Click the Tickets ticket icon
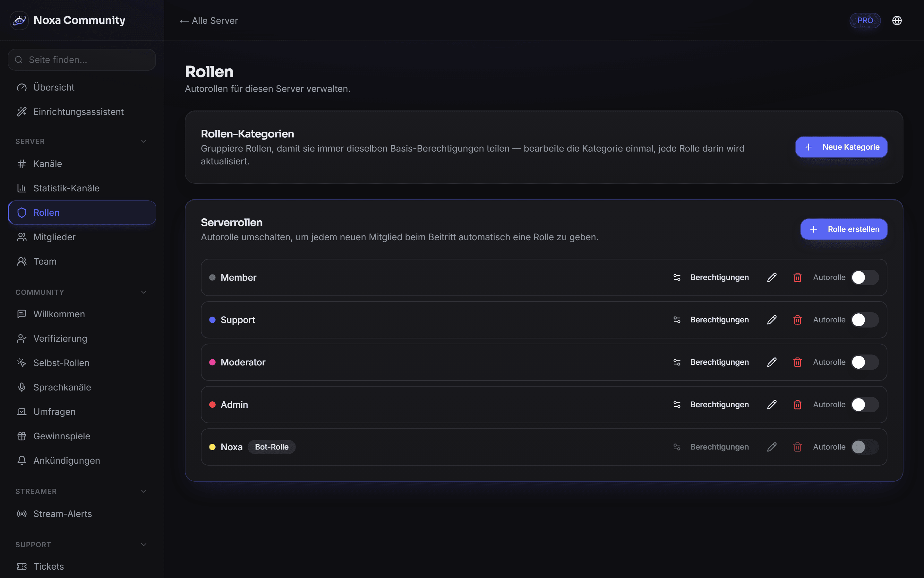Image resolution: width=924 pixels, height=578 pixels. pyautogui.click(x=22, y=566)
